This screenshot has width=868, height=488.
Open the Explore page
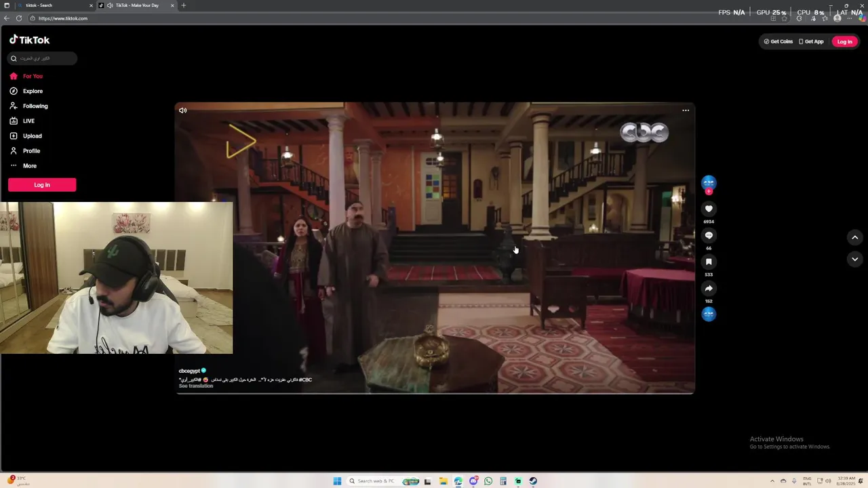tap(26, 91)
